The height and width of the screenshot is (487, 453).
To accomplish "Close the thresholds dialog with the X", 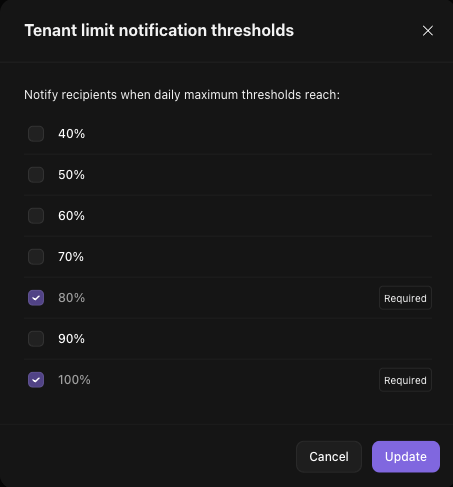I will point(428,31).
